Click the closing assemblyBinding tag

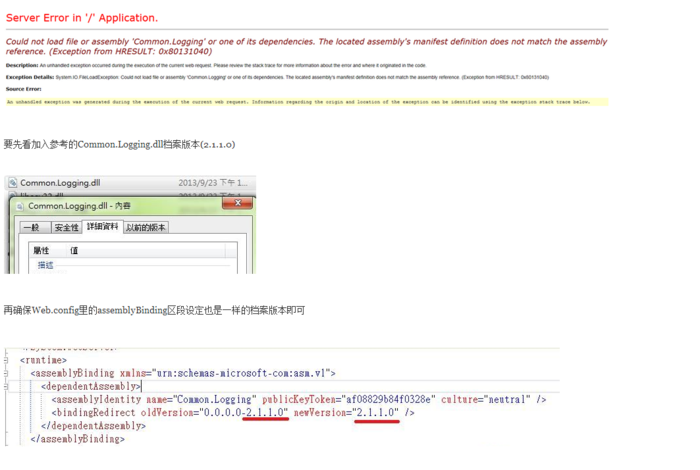coord(78,439)
